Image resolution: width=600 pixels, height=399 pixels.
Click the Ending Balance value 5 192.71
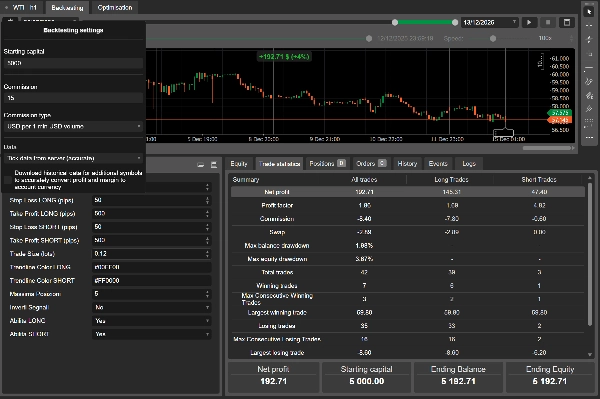tap(458, 381)
